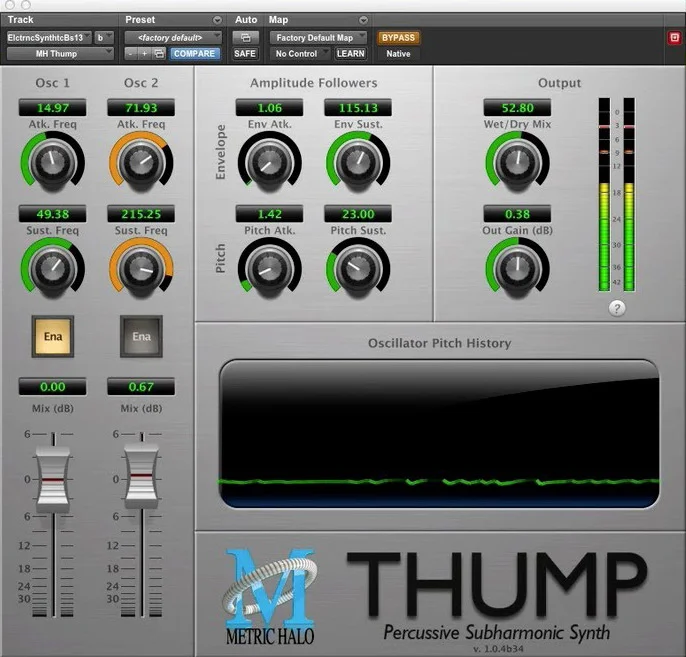The width and height of the screenshot is (686, 657).
Task: Open the No Control dropdown
Action: [300, 54]
